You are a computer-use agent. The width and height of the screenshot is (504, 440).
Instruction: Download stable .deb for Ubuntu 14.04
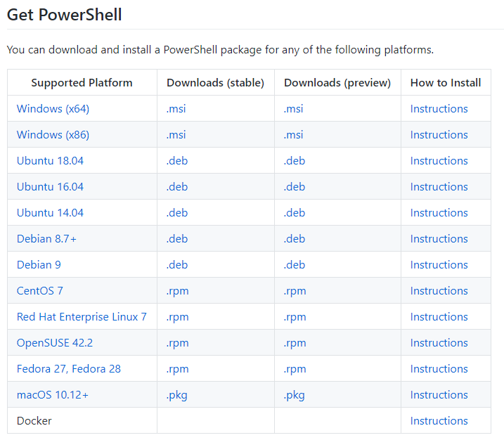[177, 213]
